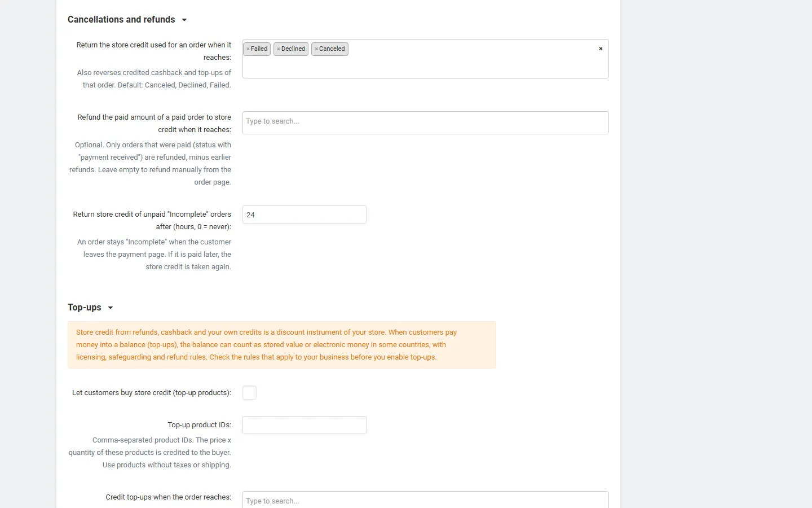Click 'Refund the paid amount' label text
The height and width of the screenshot is (508, 812).
point(154,124)
